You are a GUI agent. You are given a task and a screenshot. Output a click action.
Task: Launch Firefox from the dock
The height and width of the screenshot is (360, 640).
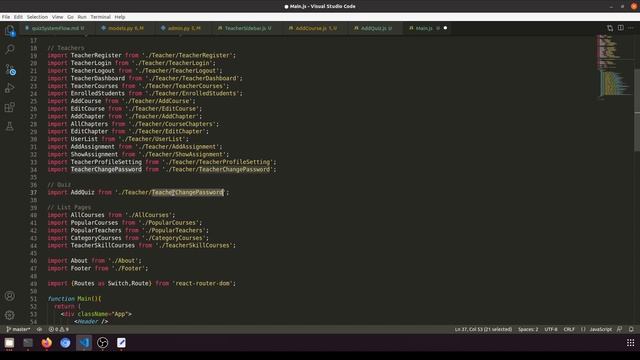(x=47, y=343)
